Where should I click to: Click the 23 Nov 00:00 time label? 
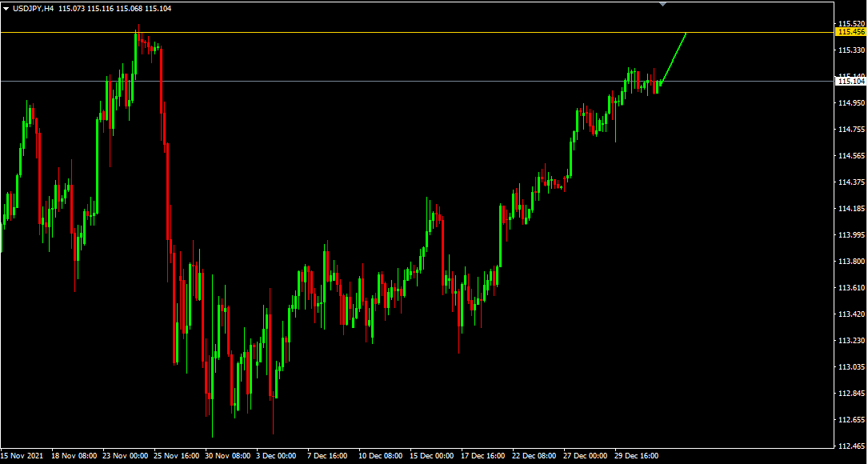point(125,456)
